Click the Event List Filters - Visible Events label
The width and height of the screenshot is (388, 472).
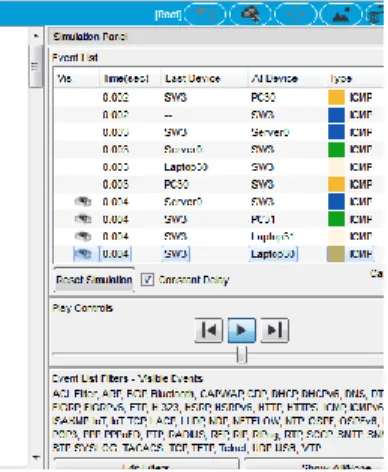click(127, 379)
